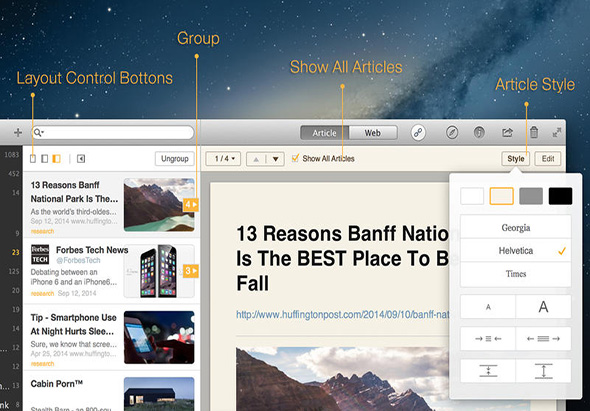Click the mountain photo in the article
The width and height of the screenshot is (590, 411).
tap(342, 379)
